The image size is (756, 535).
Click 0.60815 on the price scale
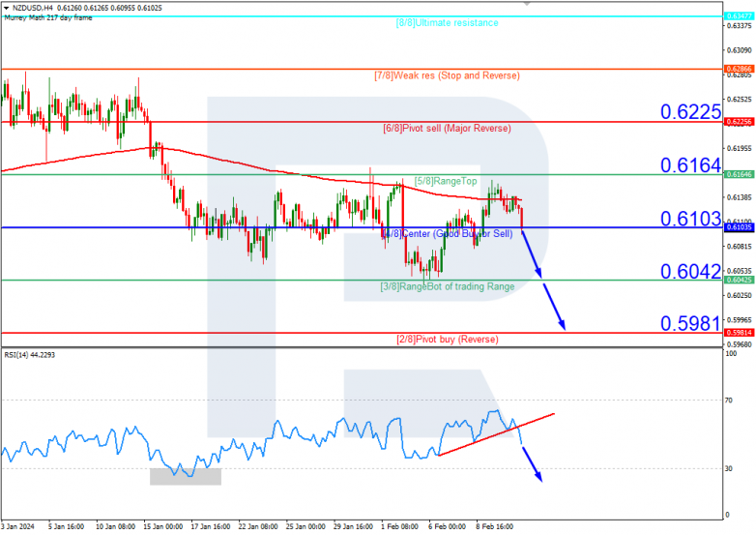pyautogui.click(x=740, y=247)
